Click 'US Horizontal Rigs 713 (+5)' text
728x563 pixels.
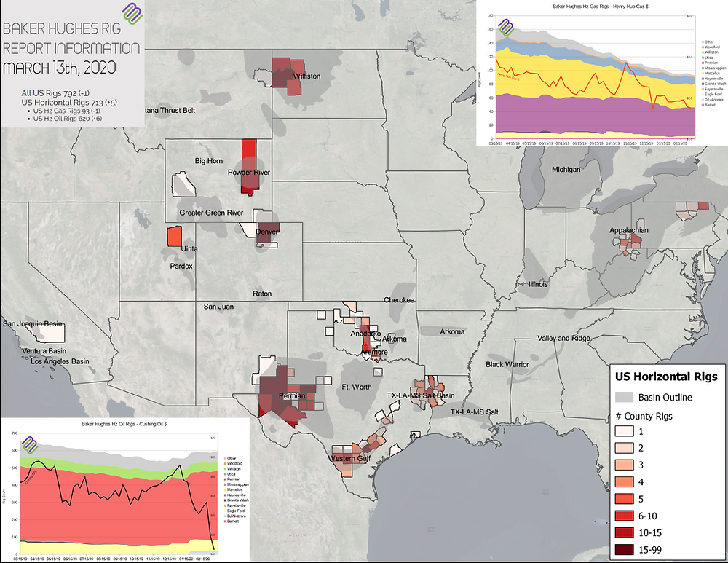click(x=68, y=102)
